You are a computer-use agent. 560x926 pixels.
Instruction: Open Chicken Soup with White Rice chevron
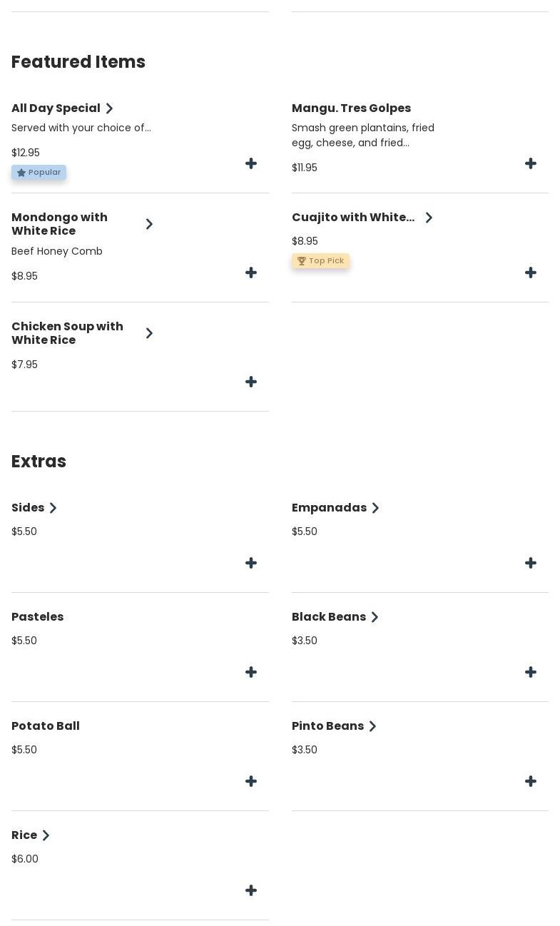(149, 333)
